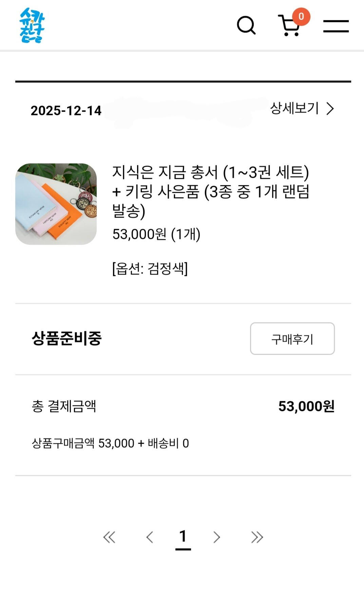The width and height of the screenshot is (364, 607).
Task: Go to previous page arrow
Action: tap(150, 537)
